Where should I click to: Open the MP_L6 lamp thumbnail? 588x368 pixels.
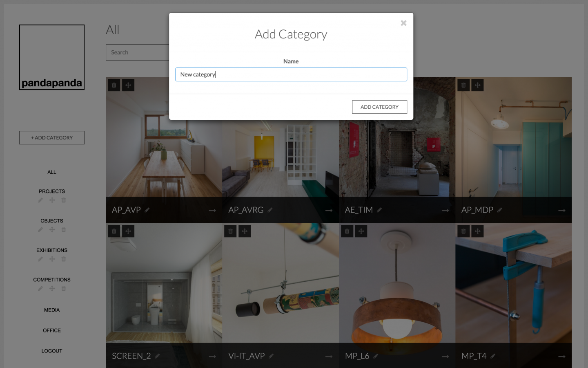tap(397, 283)
